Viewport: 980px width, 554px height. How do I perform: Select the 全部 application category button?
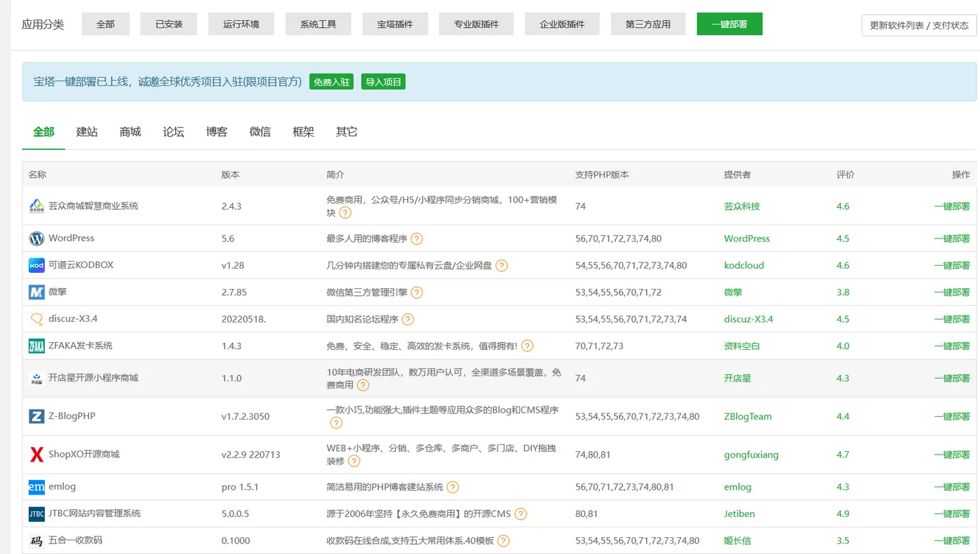click(x=106, y=24)
